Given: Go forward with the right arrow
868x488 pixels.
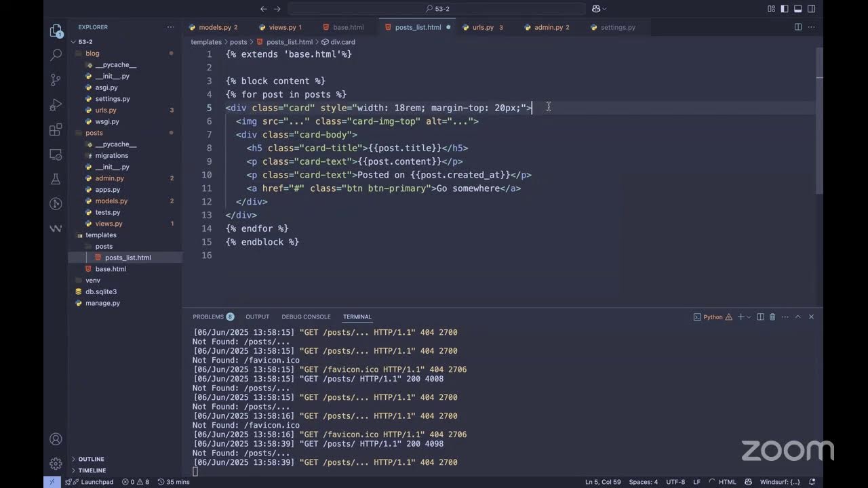Looking at the screenshot, I should [x=277, y=9].
